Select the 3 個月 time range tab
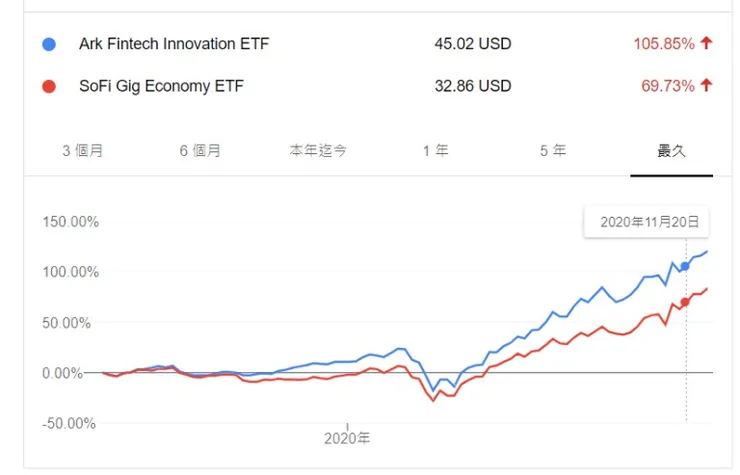Viewport: 740px width, 475px height. tap(83, 151)
